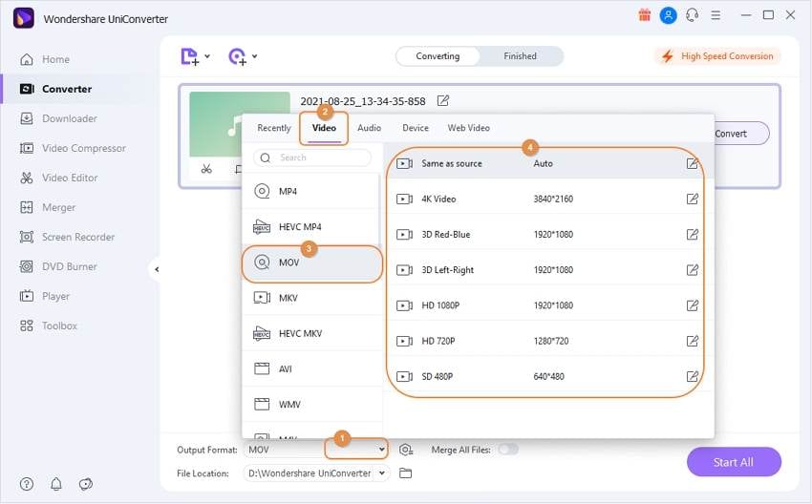Select the MKV format

point(311,298)
